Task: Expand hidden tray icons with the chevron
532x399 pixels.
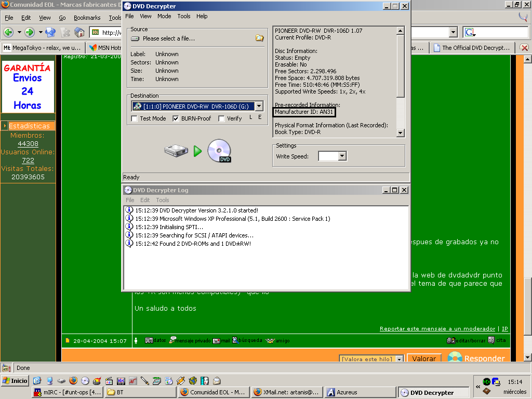Action: pyautogui.click(x=478, y=387)
